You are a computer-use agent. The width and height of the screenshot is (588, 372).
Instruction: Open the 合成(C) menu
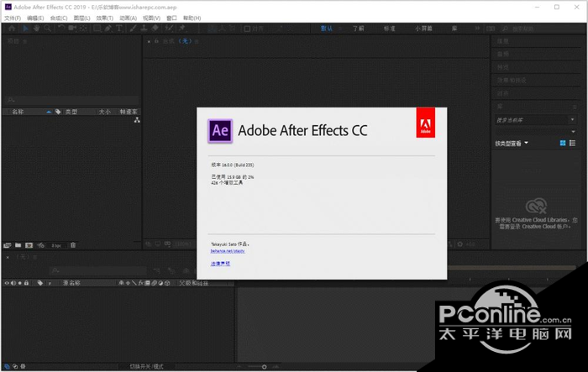[59, 18]
